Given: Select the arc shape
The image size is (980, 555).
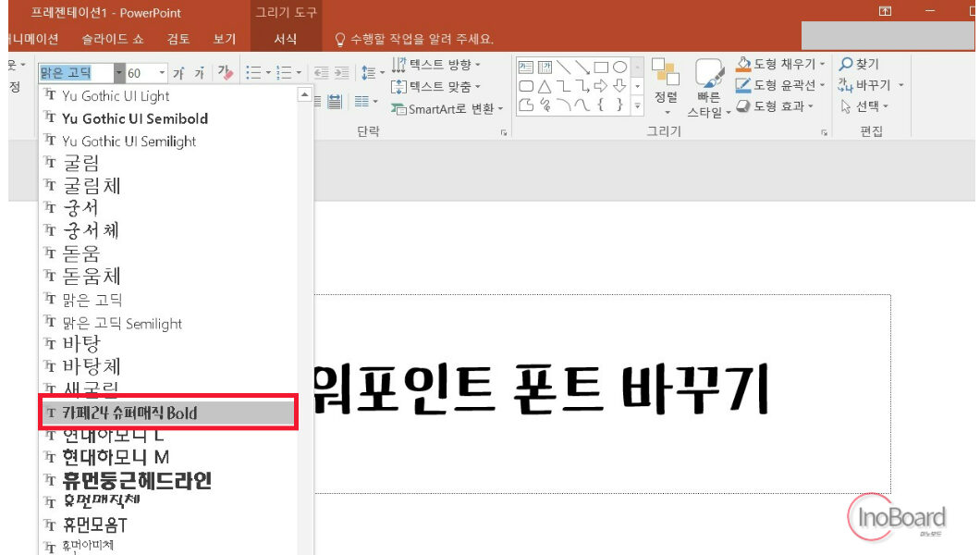Looking at the screenshot, I should pyautogui.click(x=564, y=105).
